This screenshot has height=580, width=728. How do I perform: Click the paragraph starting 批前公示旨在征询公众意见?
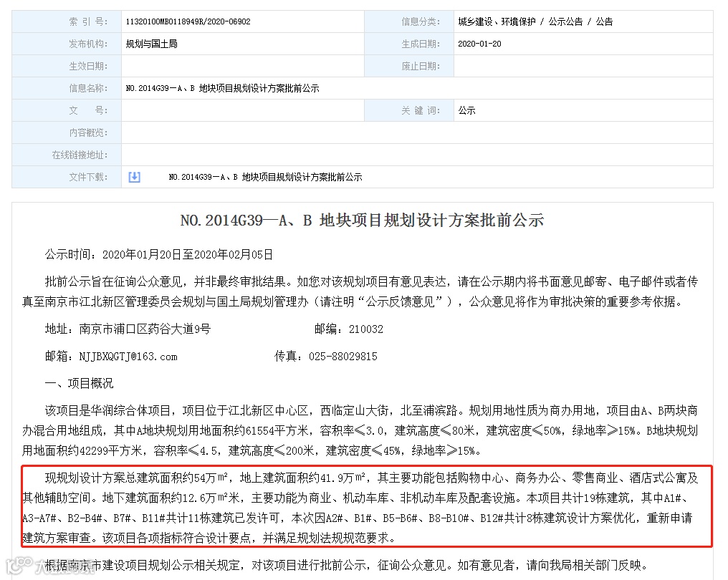(x=360, y=292)
